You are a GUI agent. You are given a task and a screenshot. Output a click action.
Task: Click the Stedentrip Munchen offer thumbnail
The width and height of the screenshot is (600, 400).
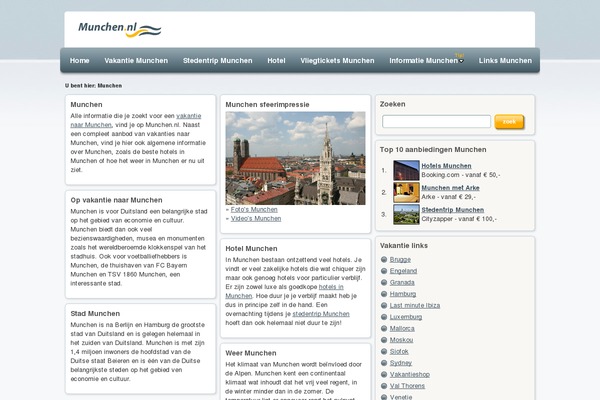(x=406, y=214)
